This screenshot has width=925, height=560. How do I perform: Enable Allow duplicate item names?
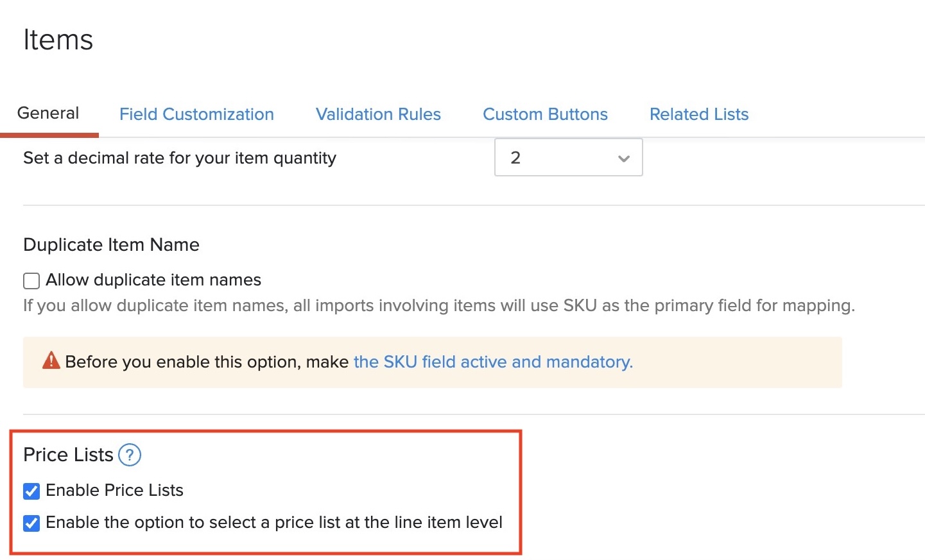31,280
